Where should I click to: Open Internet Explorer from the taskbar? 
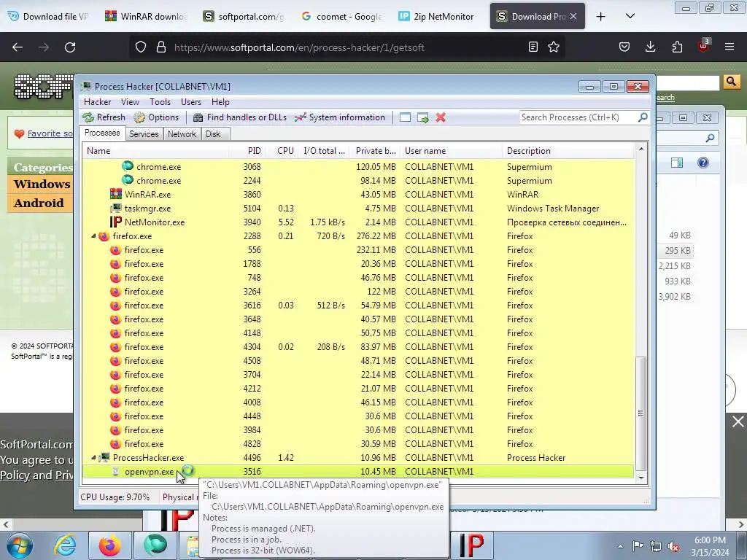(65, 545)
